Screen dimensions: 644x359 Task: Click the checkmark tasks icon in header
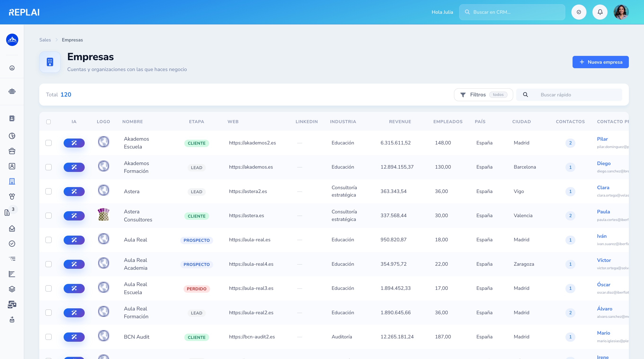tap(579, 12)
